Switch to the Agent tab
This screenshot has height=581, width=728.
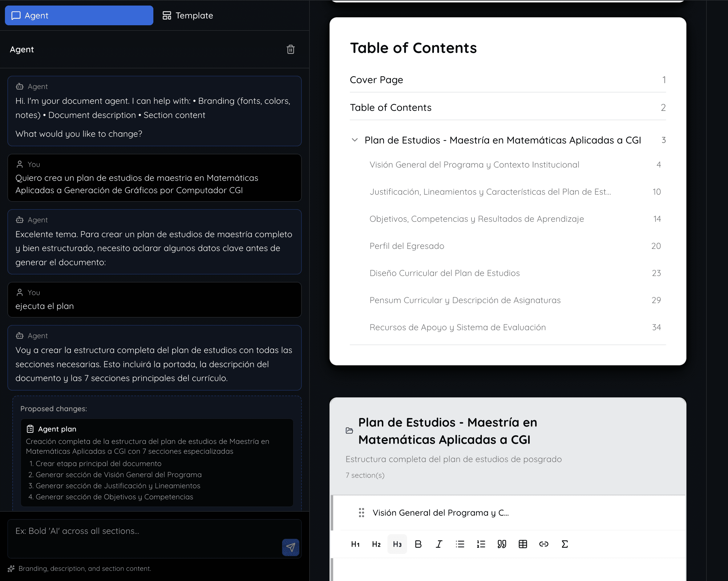pos(79,15)
